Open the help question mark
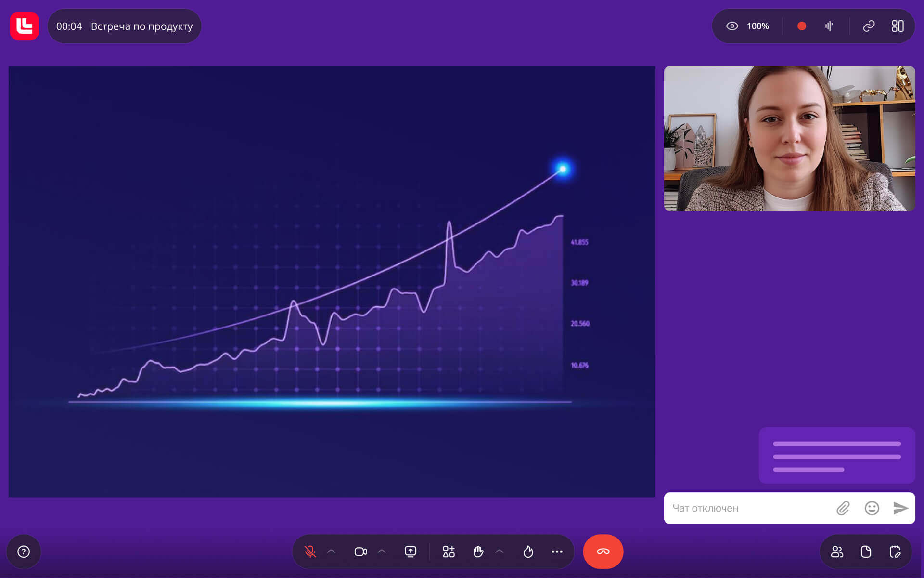The height and width of the screenshot is (578, 924). 24,552
